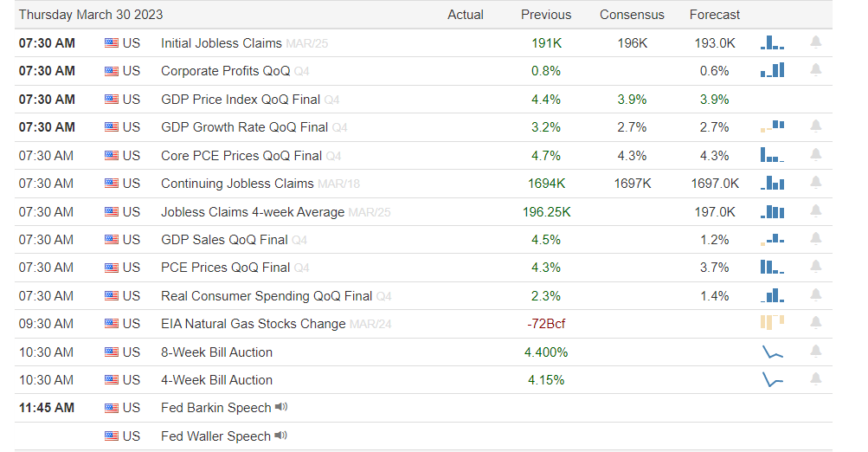View the EIA Natural Gas Stocks chart icon

pyautogui.click(x=772, y=323)
